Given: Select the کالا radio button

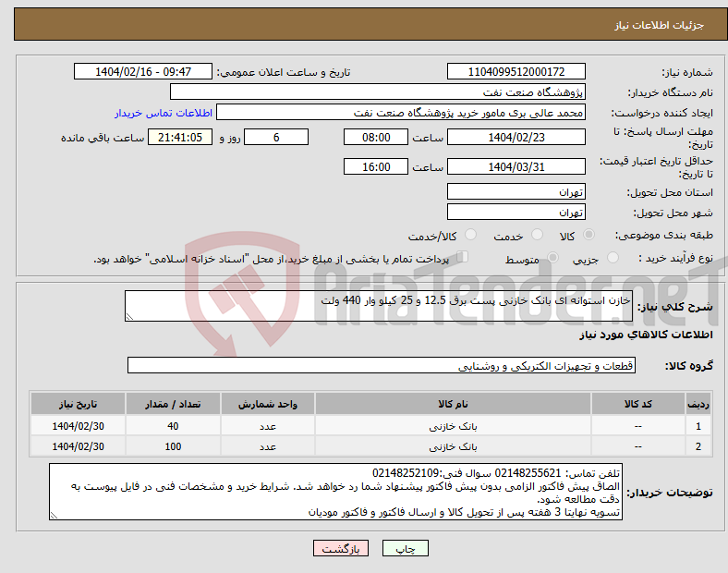Looking at the screenshot, I should 588,235.
